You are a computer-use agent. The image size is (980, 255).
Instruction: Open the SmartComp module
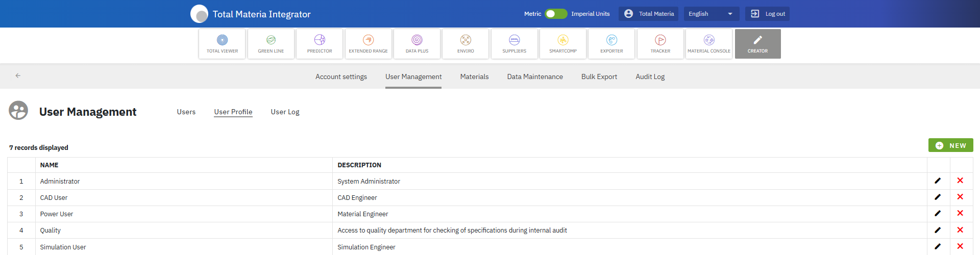coord(563,44)
